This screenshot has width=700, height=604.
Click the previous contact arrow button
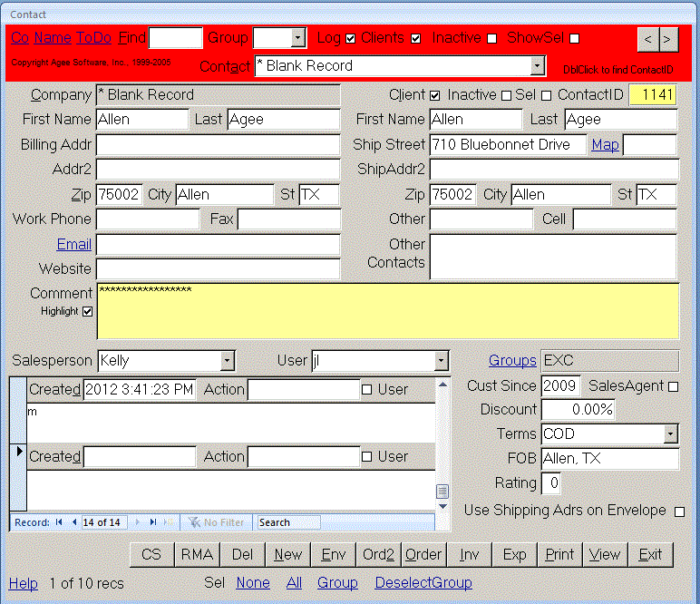point(647,38)
